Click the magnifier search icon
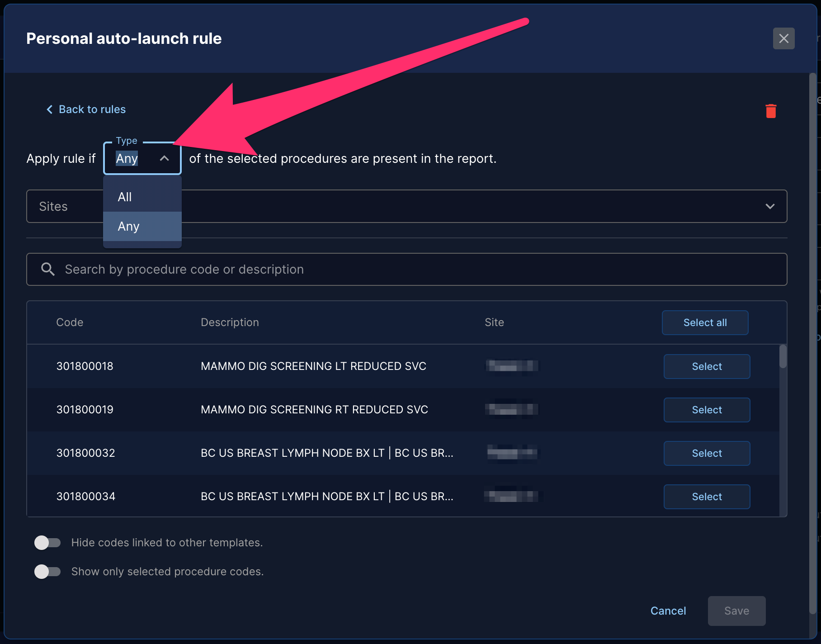 48,269
